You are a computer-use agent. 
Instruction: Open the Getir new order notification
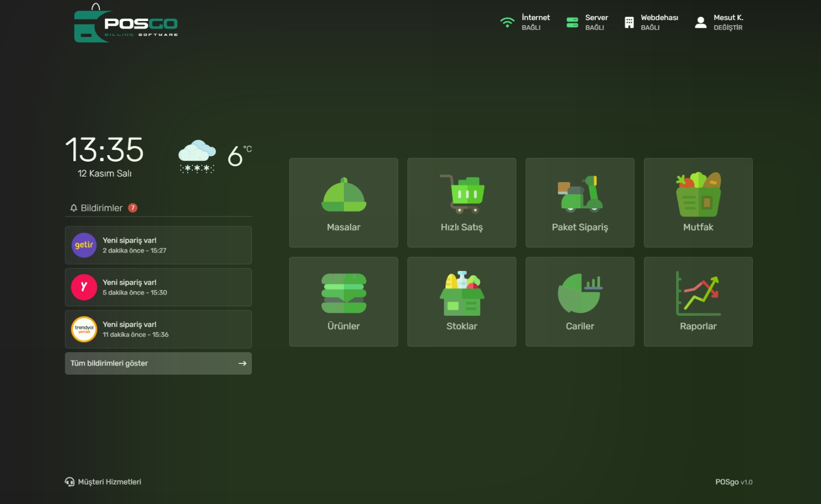tap(158, 245)
